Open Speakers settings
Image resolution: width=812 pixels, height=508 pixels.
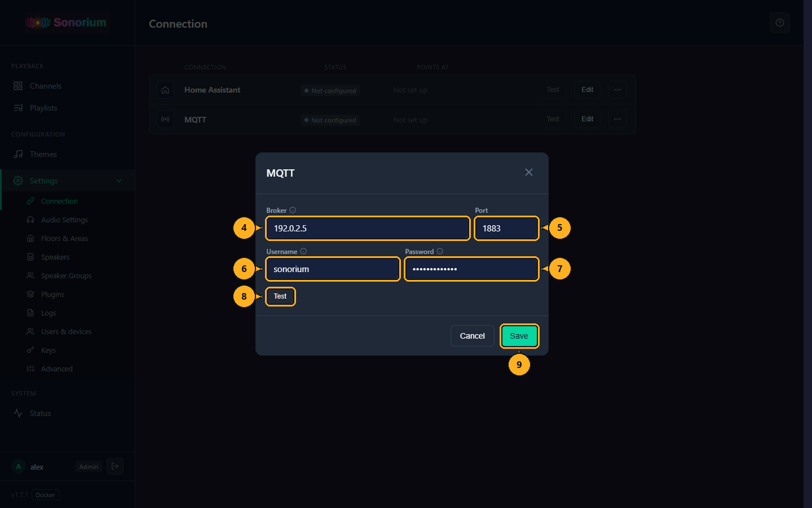[x=68, y=257]
